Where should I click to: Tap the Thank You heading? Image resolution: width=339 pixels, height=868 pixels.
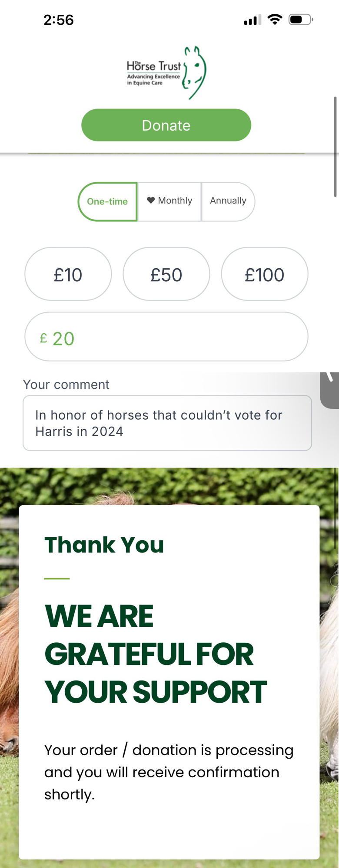pyautogui.click(x=104, y=545)
